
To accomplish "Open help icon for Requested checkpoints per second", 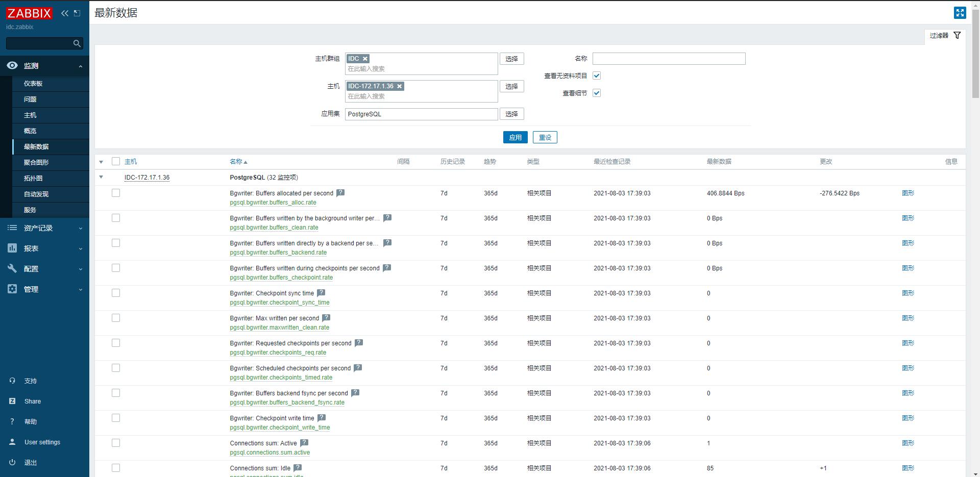I will 359,343.
